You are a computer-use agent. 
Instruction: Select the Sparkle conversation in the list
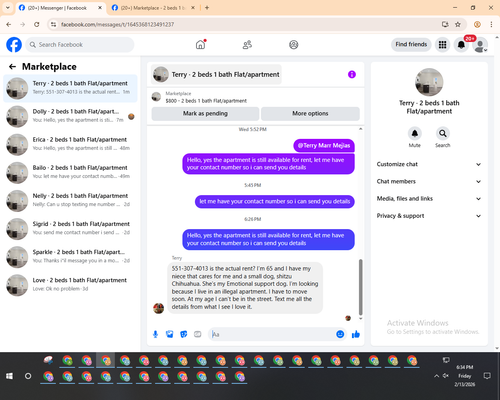pos(70,257)
